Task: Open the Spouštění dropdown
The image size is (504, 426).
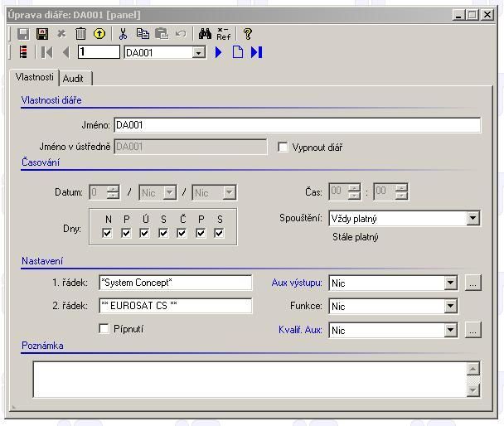Action: (472, 219)
